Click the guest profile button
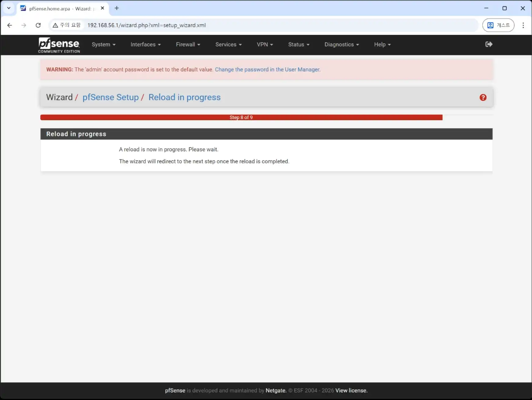 pos(498,25)
